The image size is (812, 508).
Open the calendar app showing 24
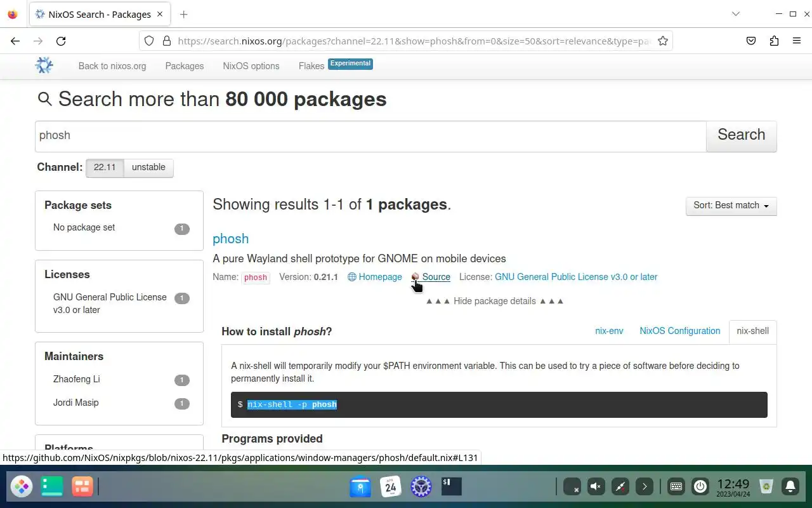(391, 487)
